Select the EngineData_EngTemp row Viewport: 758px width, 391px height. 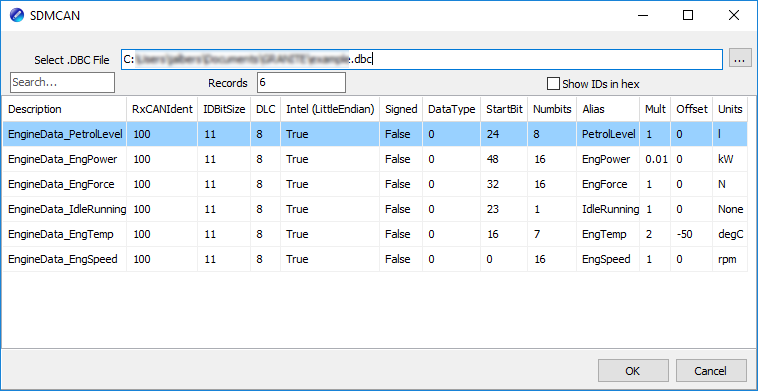[375, 234]
